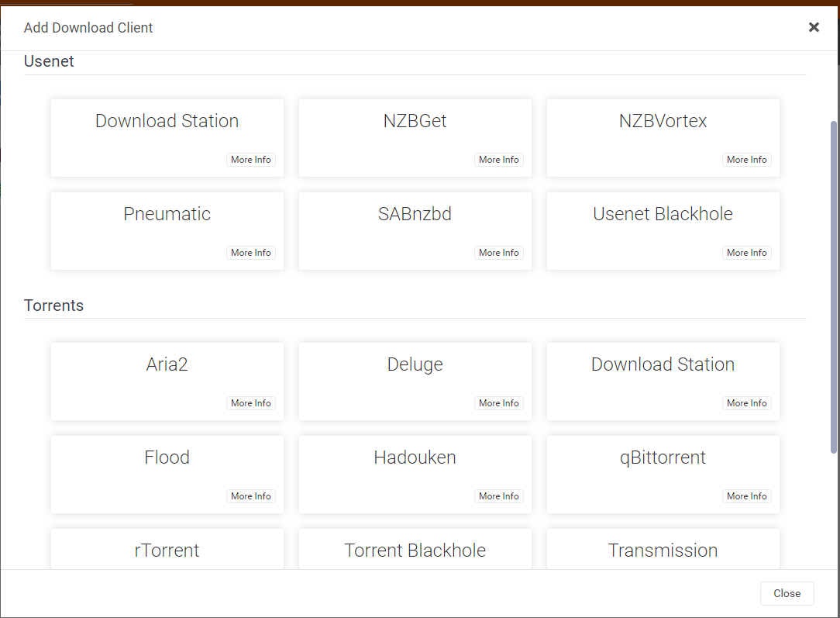Choose the Torrent Blackhole card
The image size is (840, 618).
tap(415, 550)
